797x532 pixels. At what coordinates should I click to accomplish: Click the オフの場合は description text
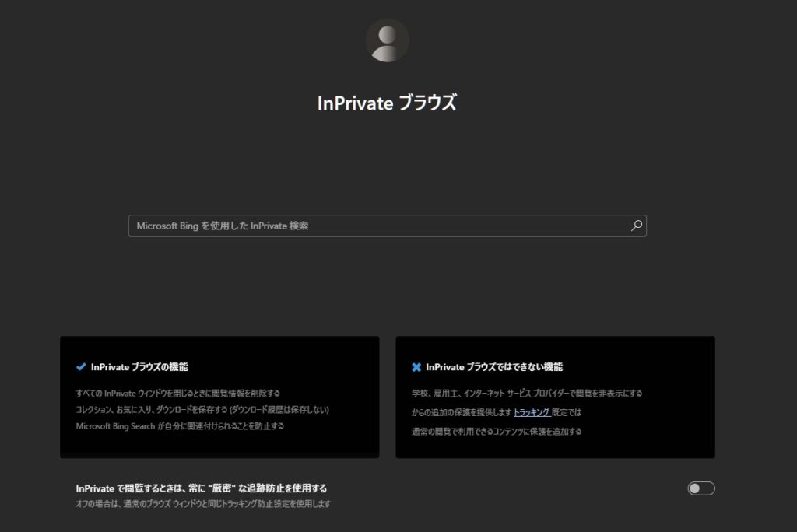[203, 504]
